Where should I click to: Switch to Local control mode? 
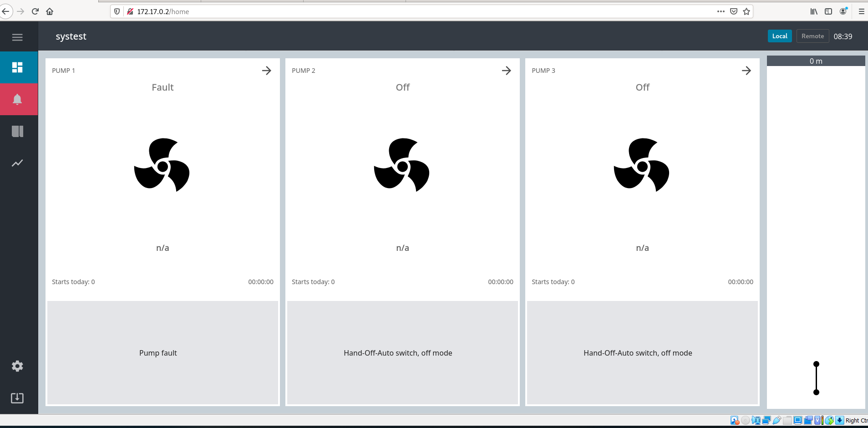[779, 36]
